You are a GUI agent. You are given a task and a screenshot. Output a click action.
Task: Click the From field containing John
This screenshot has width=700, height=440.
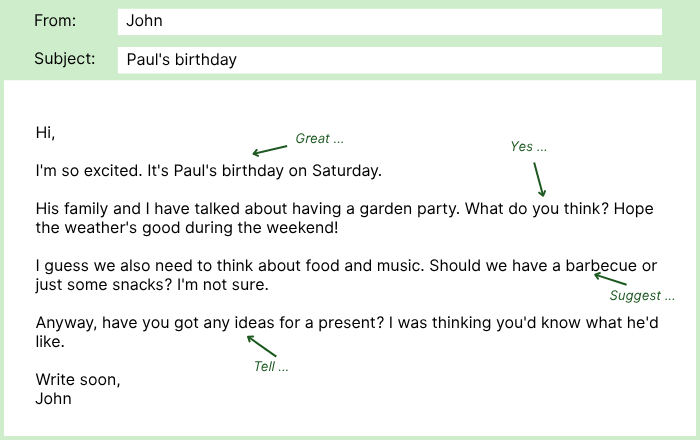click(x=389, y=21)
